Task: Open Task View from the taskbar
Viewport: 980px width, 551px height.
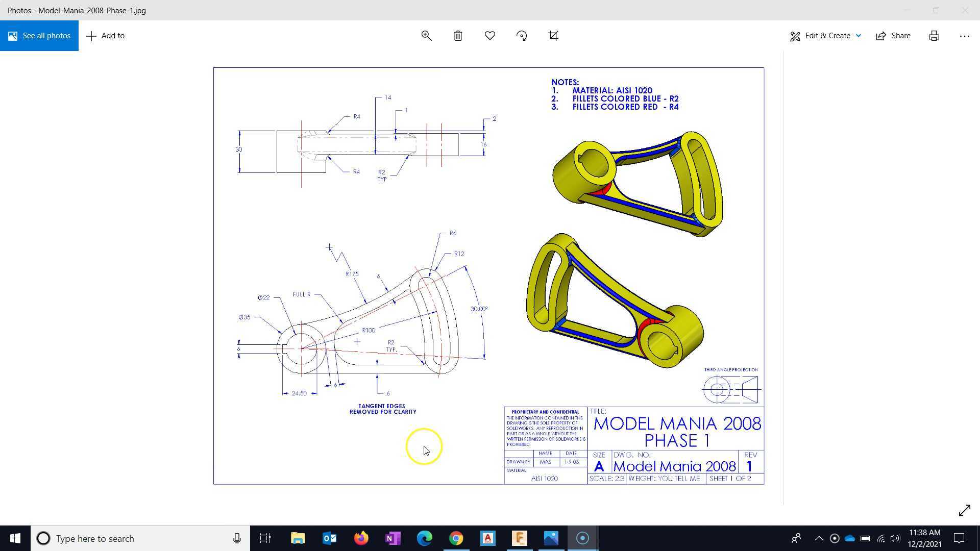Action: 265,538
